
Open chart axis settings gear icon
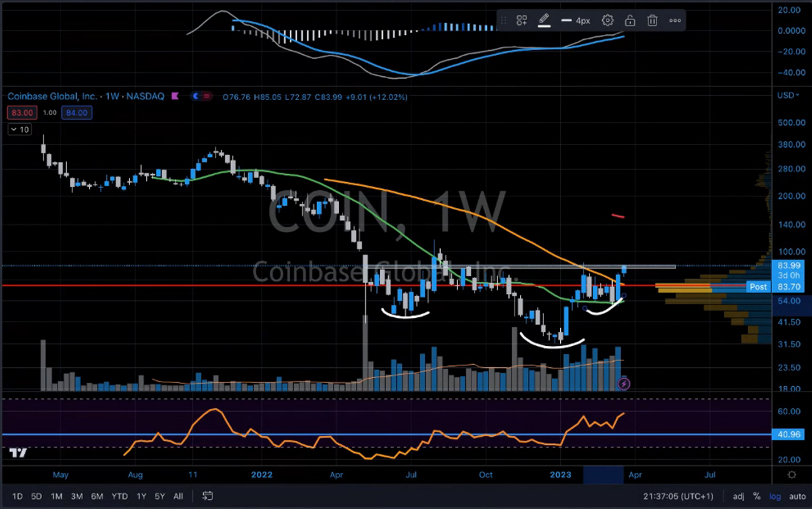click(x=792, y=475)
